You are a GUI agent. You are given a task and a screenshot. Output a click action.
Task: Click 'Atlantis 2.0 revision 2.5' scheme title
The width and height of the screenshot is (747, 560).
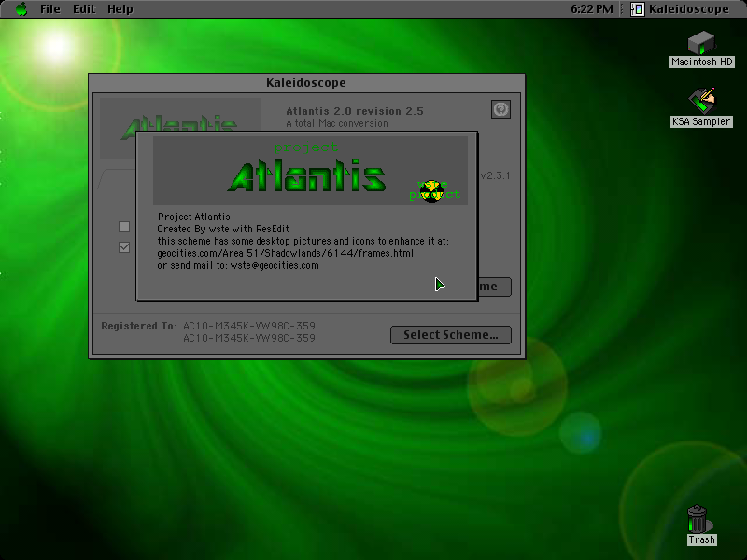(x=355, y=111)
